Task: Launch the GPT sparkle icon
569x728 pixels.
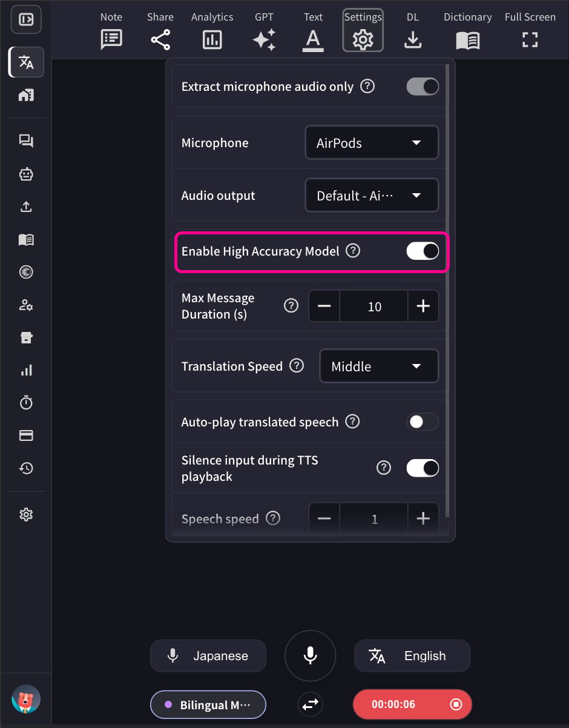Action: [x=264, y=40]
